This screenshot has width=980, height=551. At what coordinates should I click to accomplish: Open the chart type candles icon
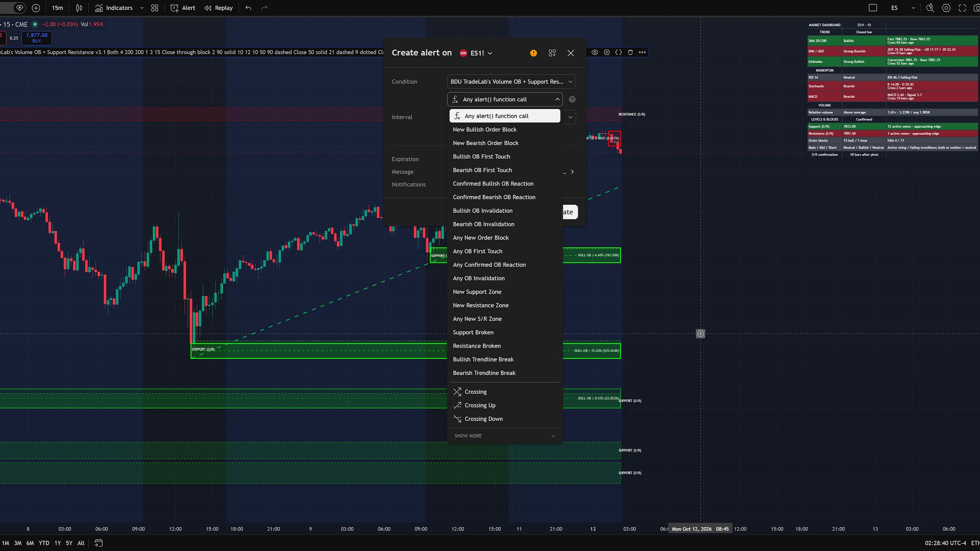coord(79,8)
